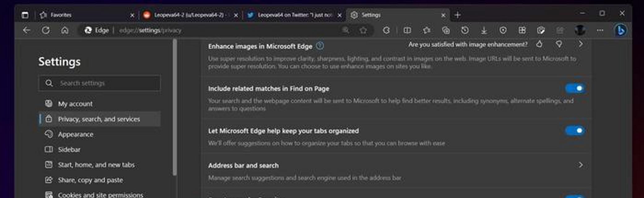Viewport: 644px width, 198px height.
Task: Open Start, home, and new tabs
Action: (100, 165)
